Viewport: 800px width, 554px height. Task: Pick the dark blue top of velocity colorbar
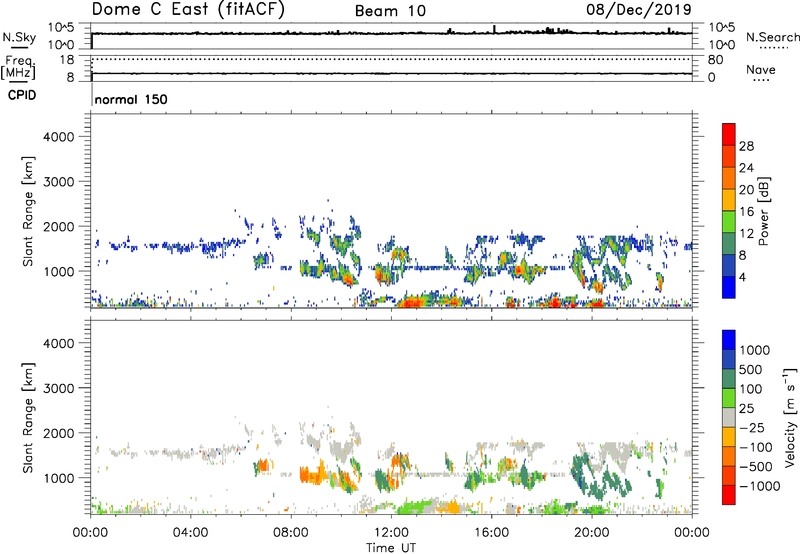click(x=729, y=340)
